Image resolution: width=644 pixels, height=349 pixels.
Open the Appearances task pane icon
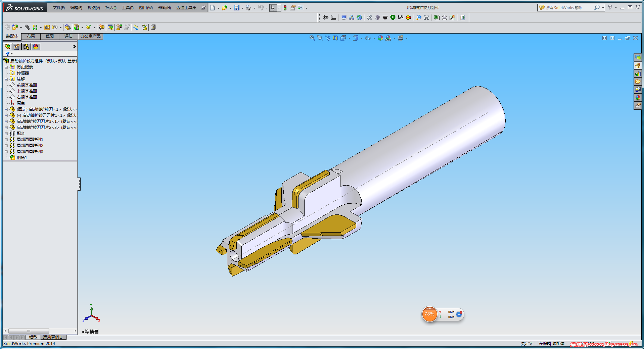click(638, 98)
